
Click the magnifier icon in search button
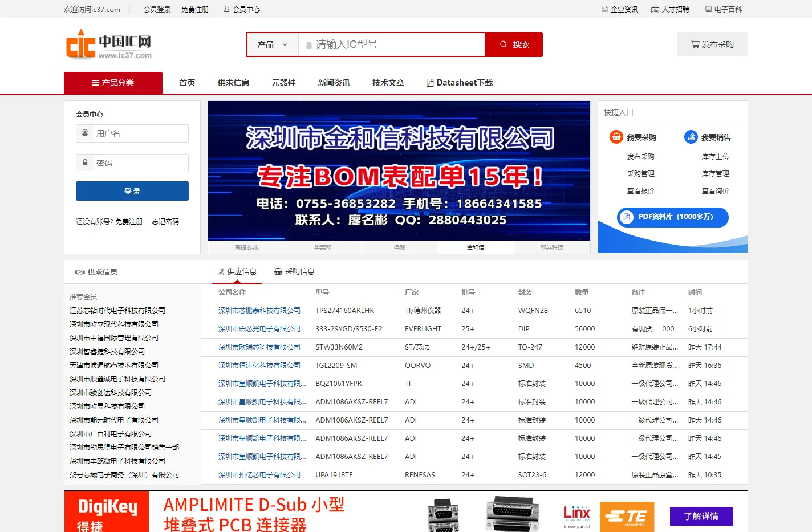(x=504, y=44)
